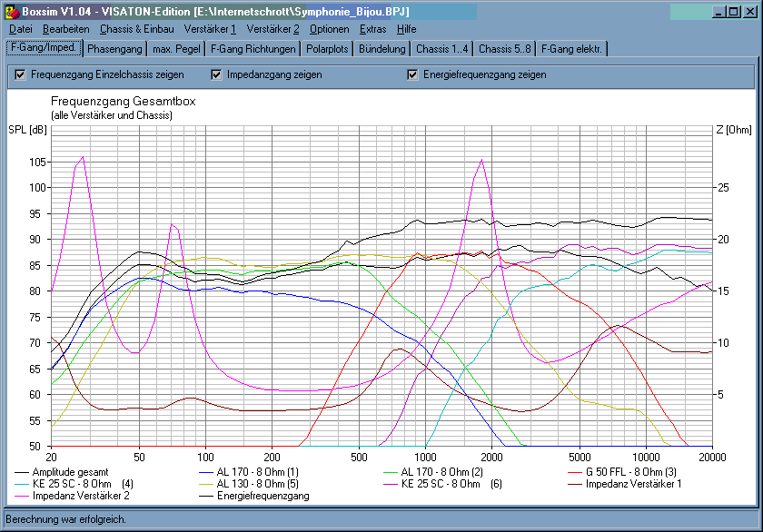
Task: Open the Chassis & Einbau menu
Action: pos(137,29)
